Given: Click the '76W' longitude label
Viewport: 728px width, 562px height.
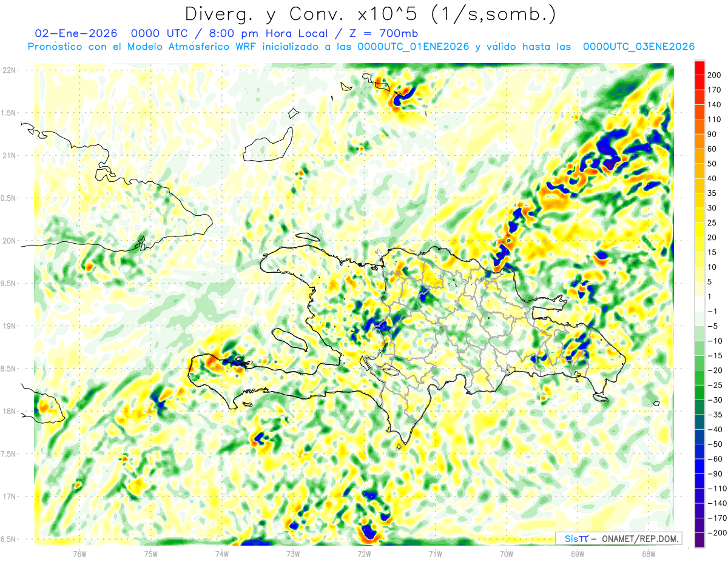Looking at the screenshot, I should click(x=80, y=554).
